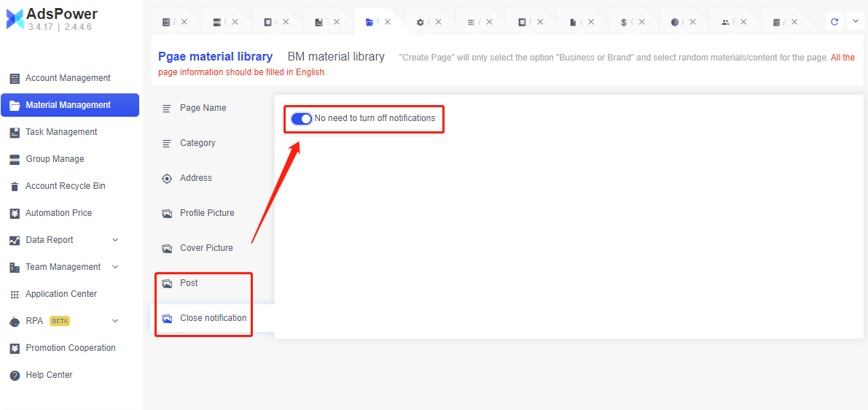868x410 pixels.
Task: Toggle the no need to turn off notifications switch
Action: [x=301, y=118]
